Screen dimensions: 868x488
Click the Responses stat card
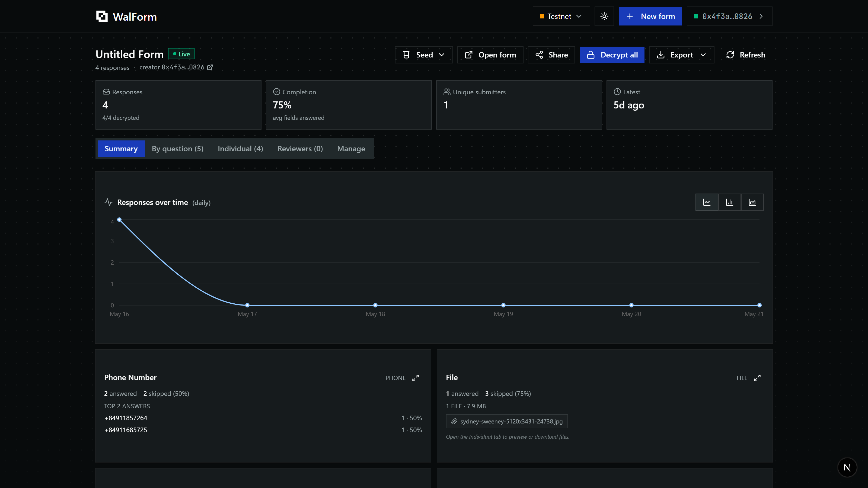point(178,105)
